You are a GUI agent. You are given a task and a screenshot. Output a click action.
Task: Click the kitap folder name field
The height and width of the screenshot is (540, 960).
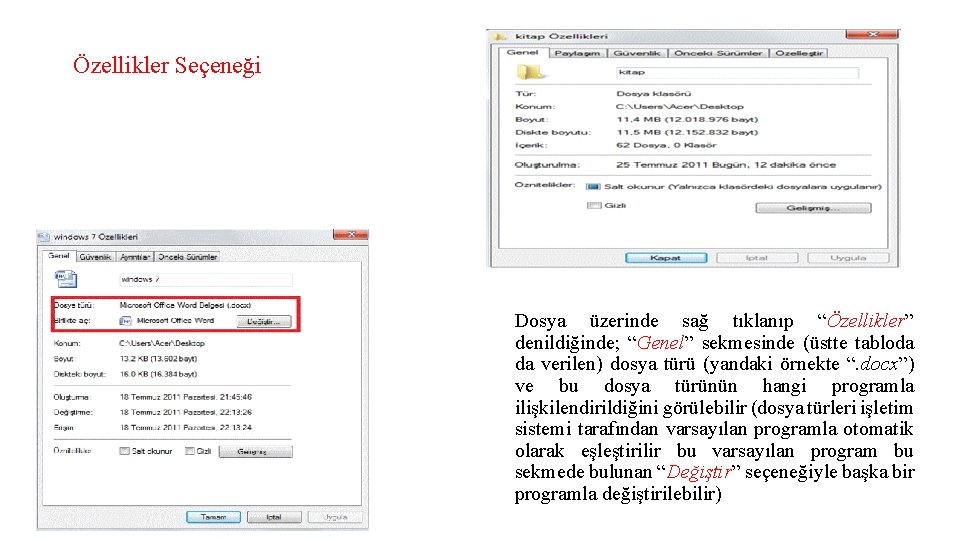tap(737, 73)
